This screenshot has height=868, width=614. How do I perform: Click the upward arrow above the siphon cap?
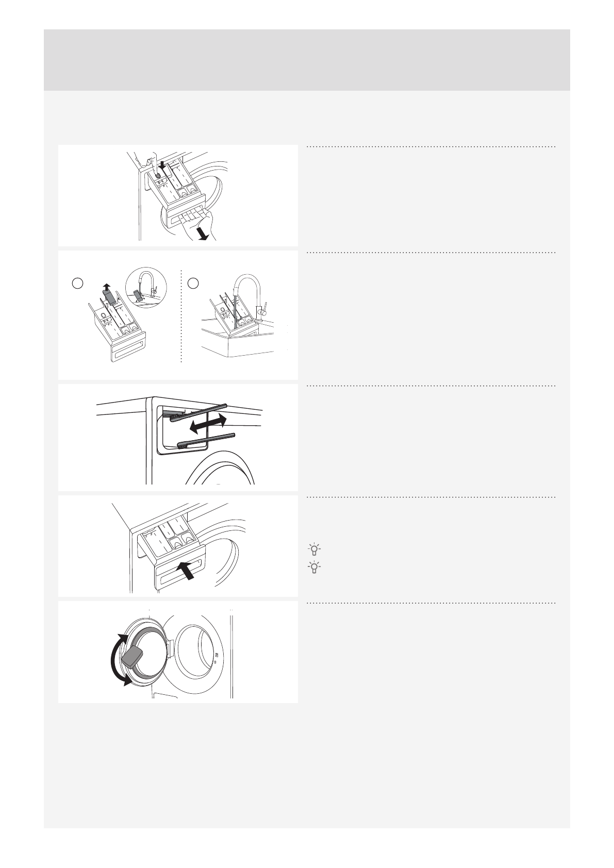click(x=107, y=287)
